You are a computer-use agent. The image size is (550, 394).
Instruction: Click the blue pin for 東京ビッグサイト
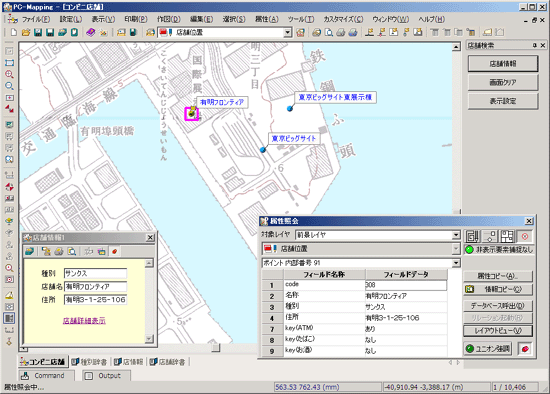click(x=263, y=150)
